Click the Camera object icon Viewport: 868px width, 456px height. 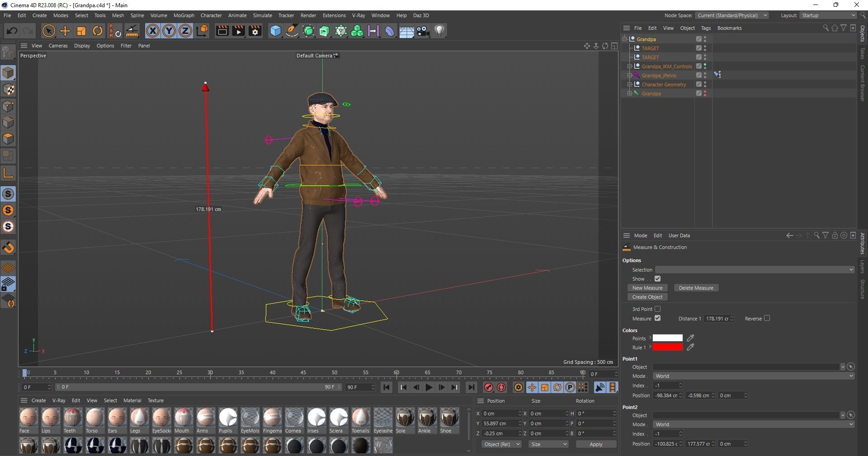423,31
